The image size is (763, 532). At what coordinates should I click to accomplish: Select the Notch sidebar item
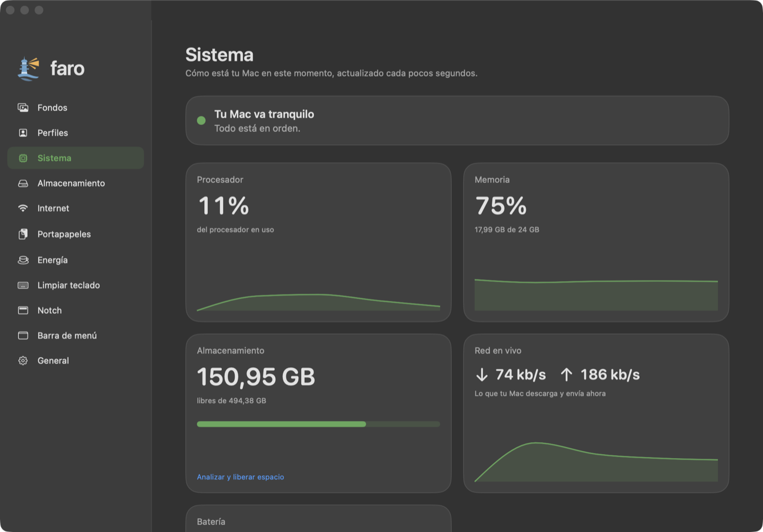(x=76, y=310)
